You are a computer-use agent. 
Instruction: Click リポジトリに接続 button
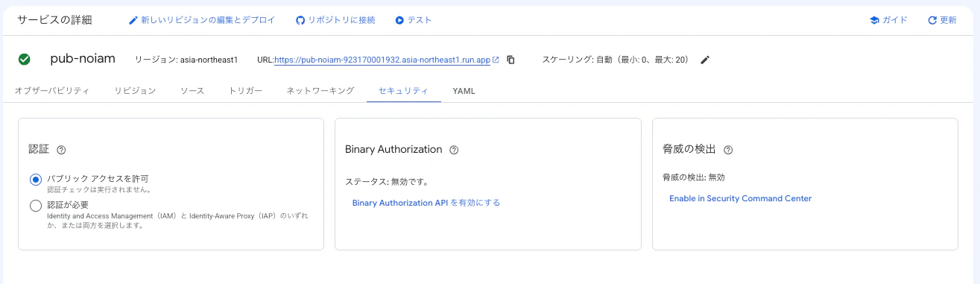coord(335,20)
